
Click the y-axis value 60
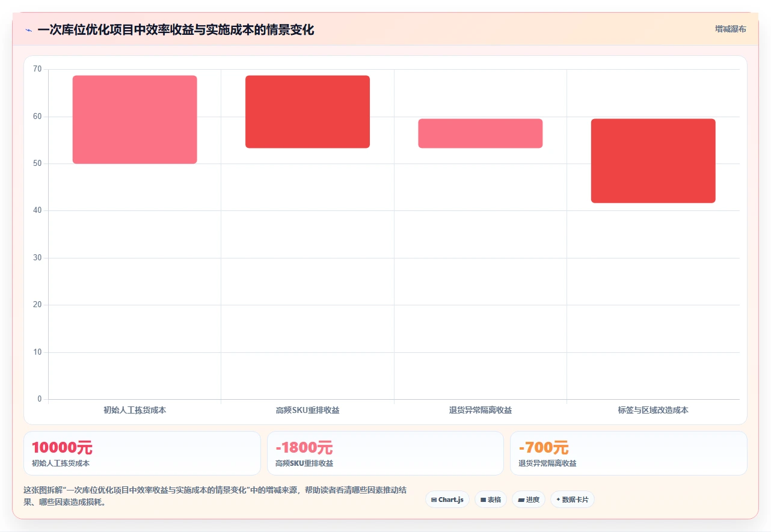point(37,117)
